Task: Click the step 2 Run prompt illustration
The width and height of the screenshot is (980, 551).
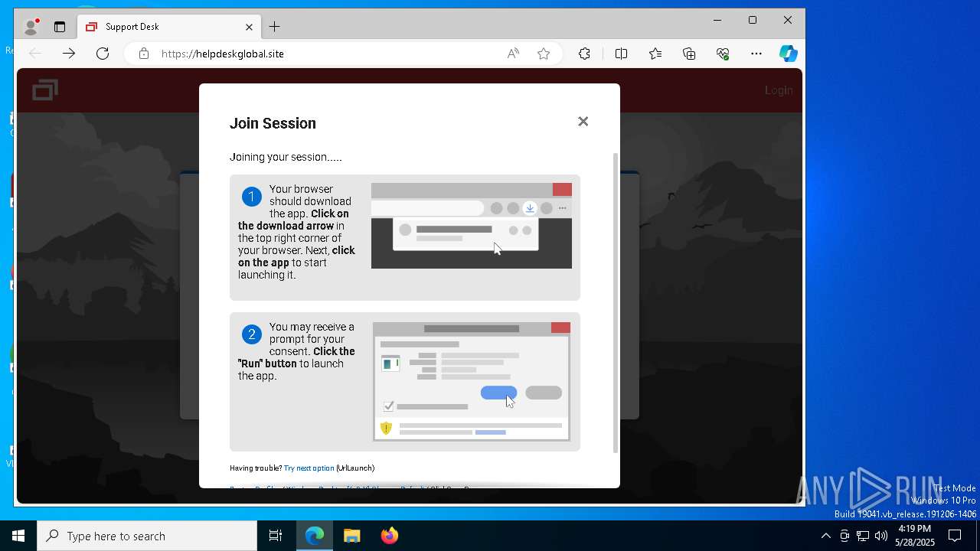Action: tap(472, 382)
